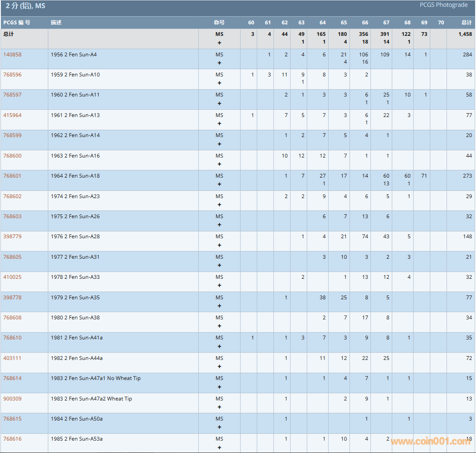Click the plus sign in 1956 row
Screen dimensions: 476x453
[220, 63]
